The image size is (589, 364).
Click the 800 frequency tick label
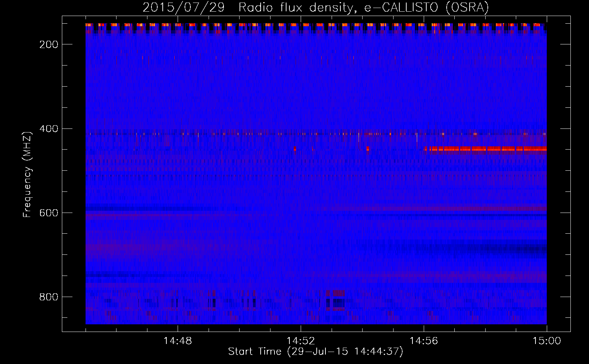coord(48,297)
